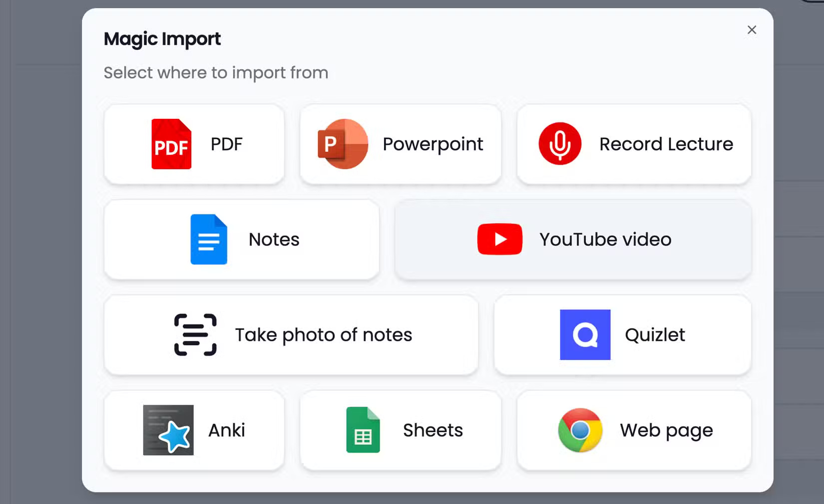Screen dimensions: 824x504
Task: Click the PDF file icon
Action: [x=171, y=144]
